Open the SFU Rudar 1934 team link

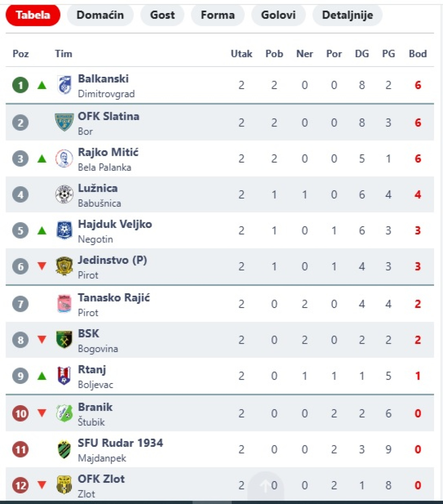[x=120, y=443]
